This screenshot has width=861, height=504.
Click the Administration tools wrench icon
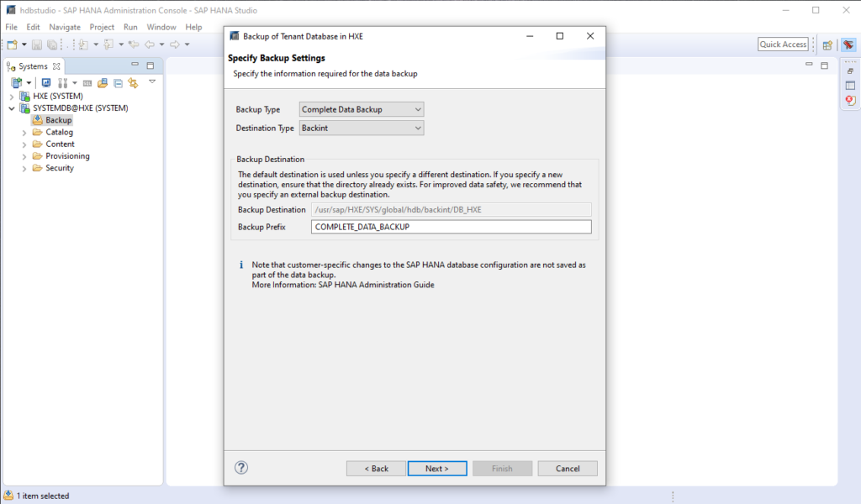[62, 83]
